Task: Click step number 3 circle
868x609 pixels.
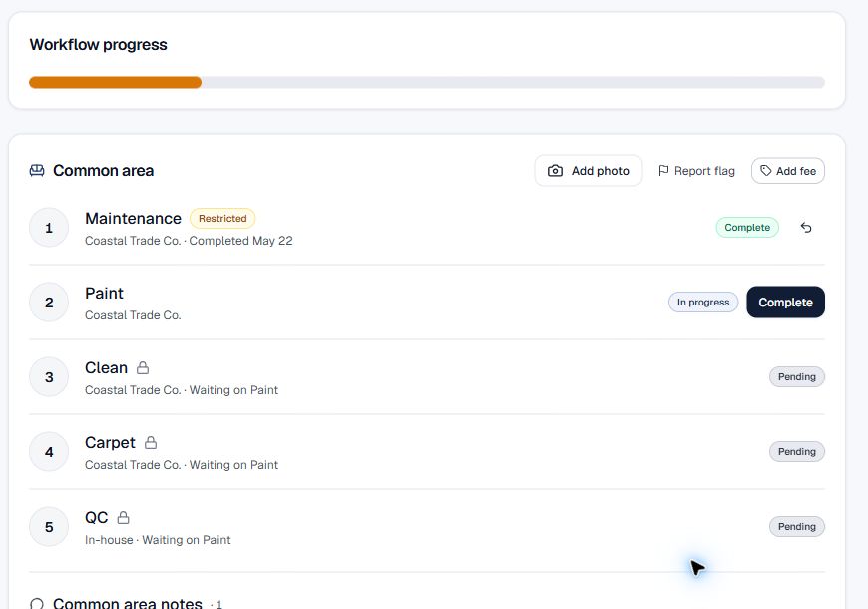Action: click(x=49, y=376)
